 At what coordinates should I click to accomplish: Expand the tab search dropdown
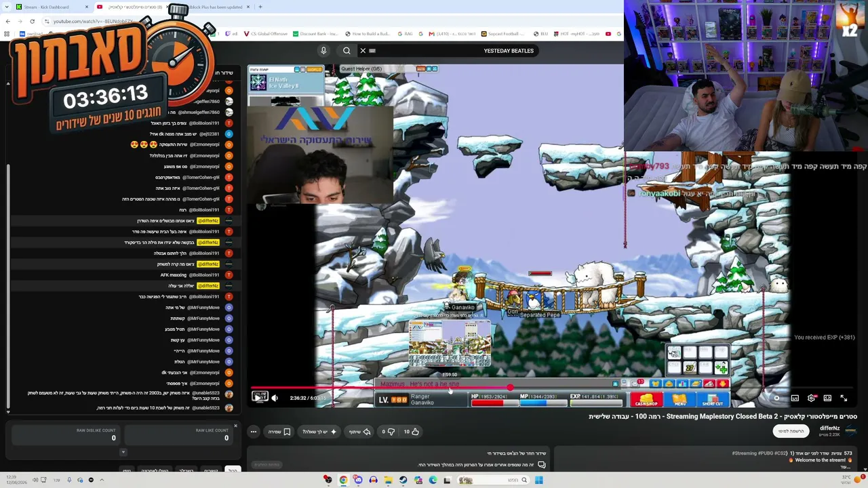(x=7, y=7)
